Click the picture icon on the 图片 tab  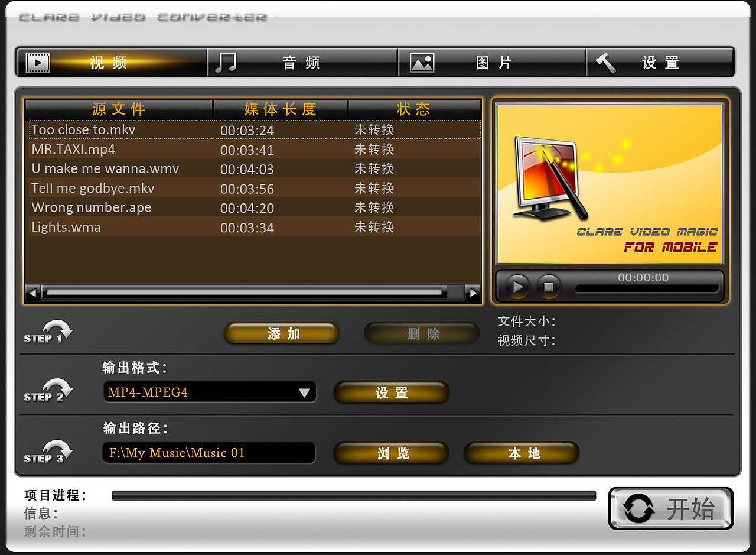[422, 61]
